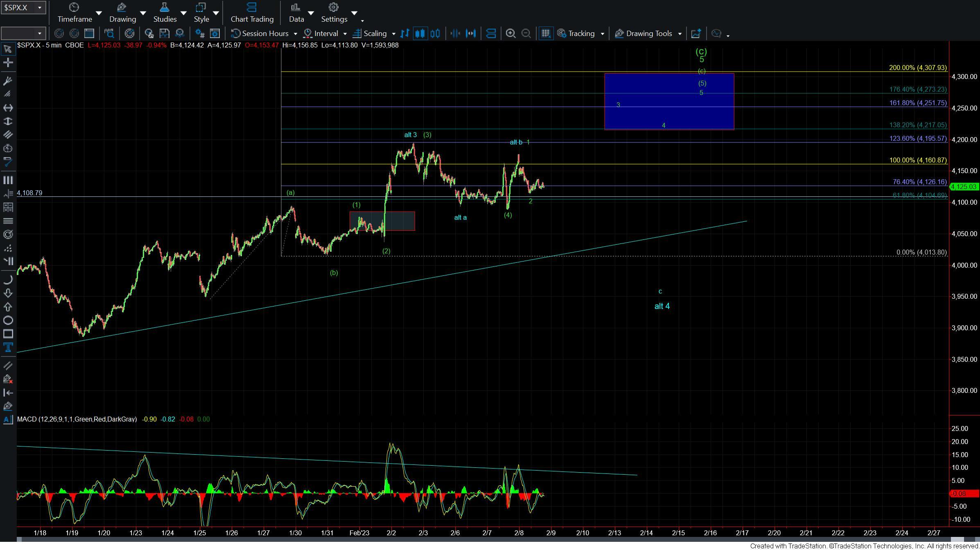Click the toolbar overflow arrow after Settings
Image resolution: width=980 pixels, height=550 pixels.
click(362, 21)
